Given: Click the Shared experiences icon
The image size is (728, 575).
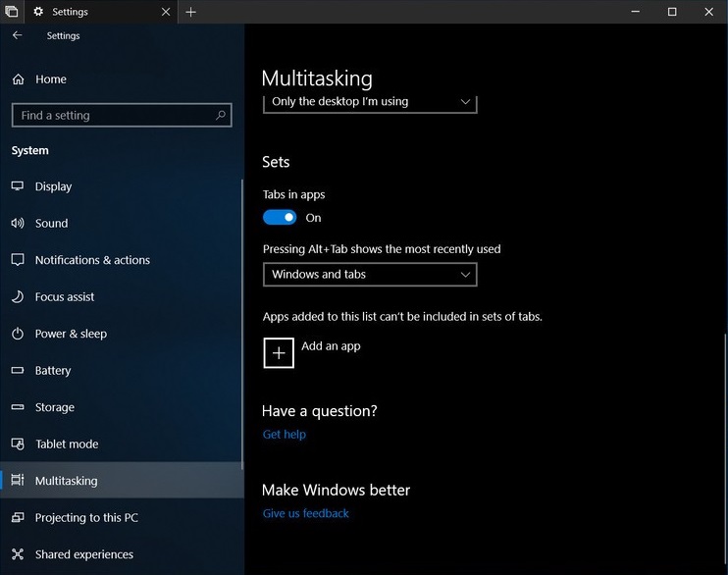Looking at the screenshot, I should point(18,554).
